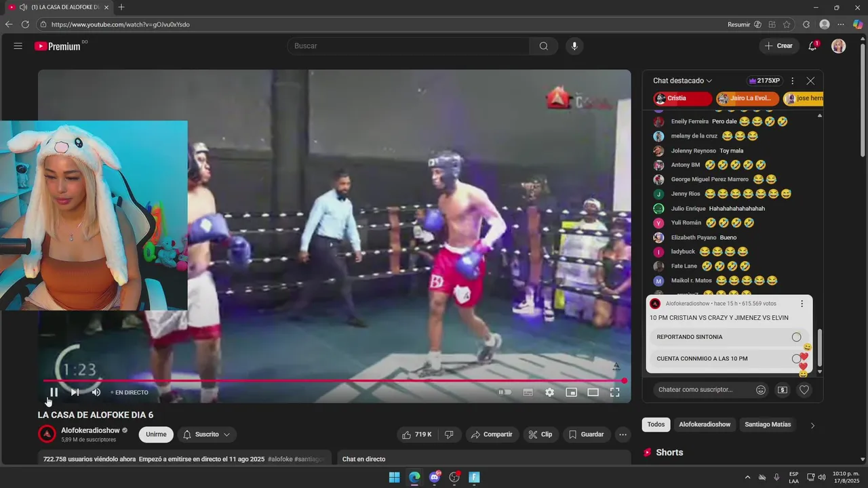
Task: Open more actions under the video
Action: [623, 434]
